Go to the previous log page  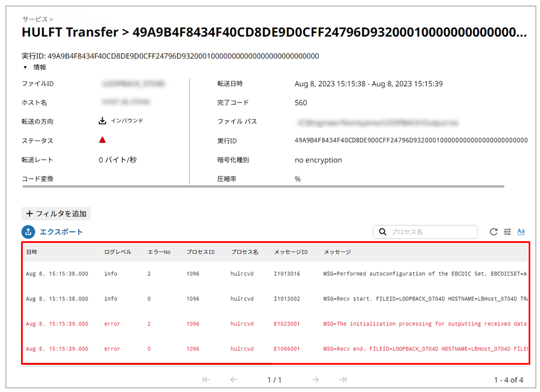233,379
